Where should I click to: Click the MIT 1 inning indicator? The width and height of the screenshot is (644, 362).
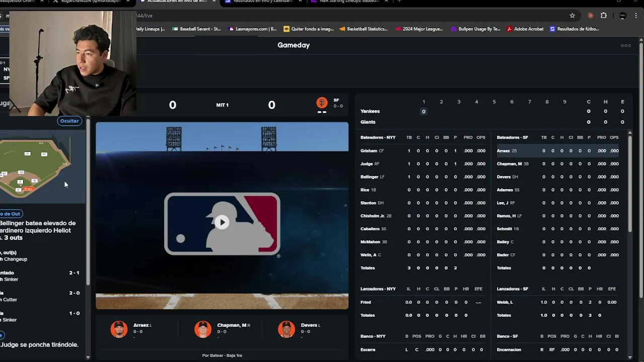click(222, 105)
